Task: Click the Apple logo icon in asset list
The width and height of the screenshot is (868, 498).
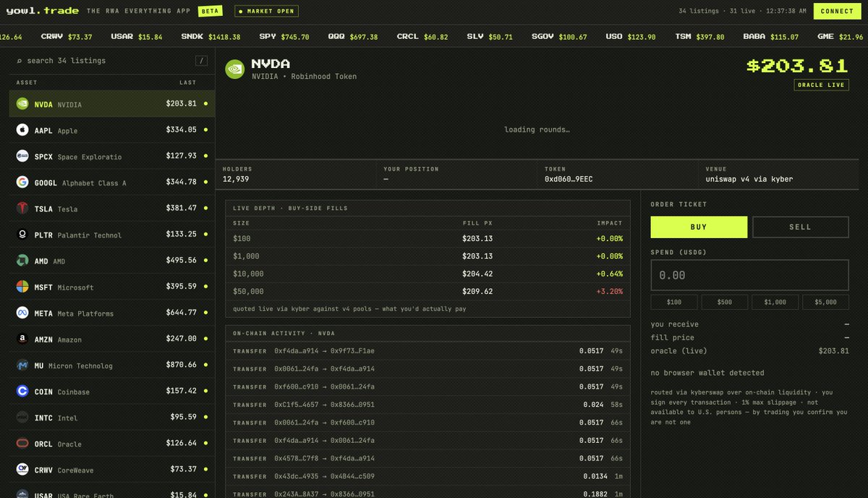Action: coord(22,130)
